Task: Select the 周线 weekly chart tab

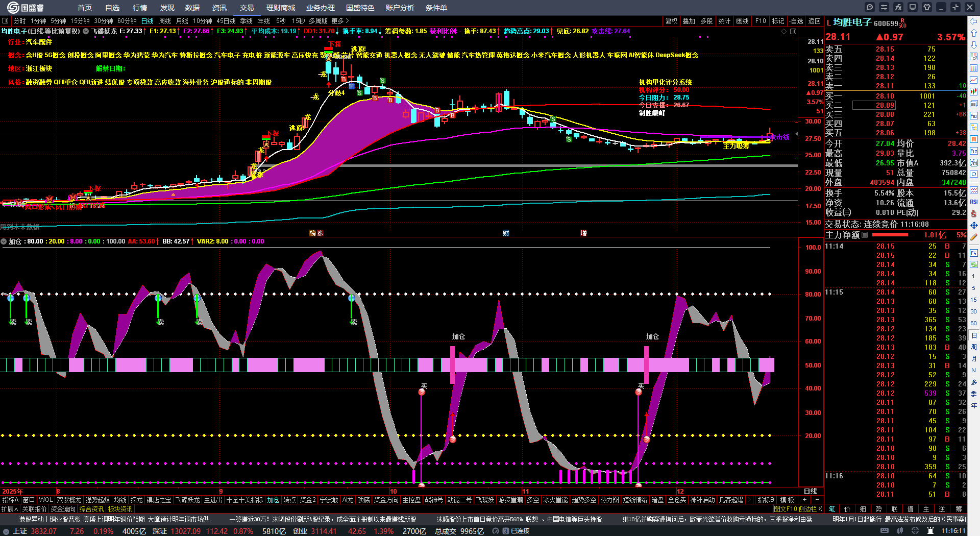Action: [x=165, y=21]
